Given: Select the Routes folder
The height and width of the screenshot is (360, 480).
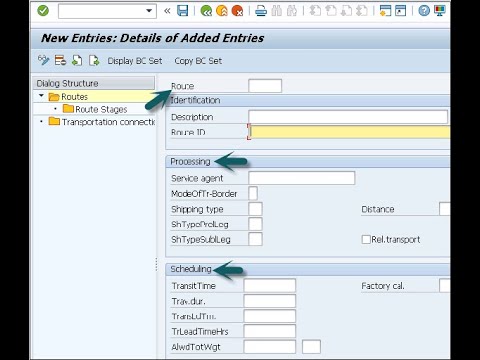Looking at the screenshot, I should point(68,97).
